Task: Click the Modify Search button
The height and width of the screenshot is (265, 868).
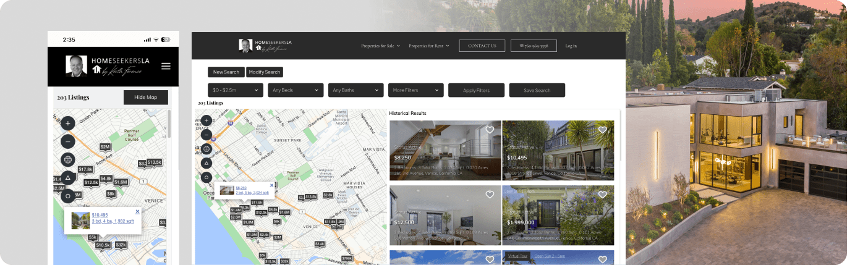Action: pyautogui.click(x=265, y=72)
